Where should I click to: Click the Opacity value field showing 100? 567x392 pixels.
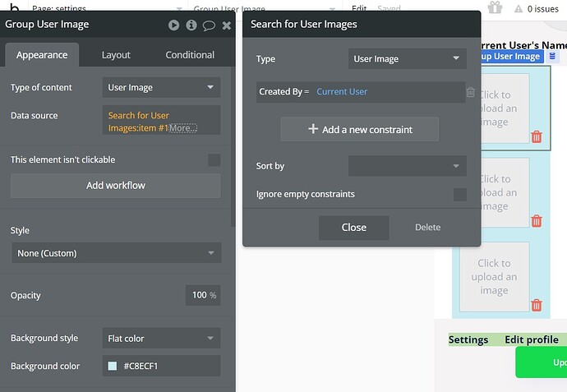coord(203,295)
